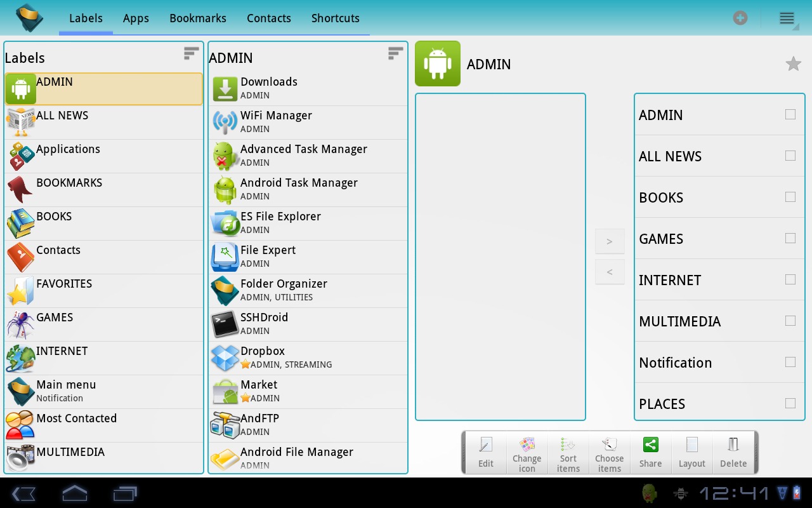Switch to the Apps tab
The height and width of the screenshot is (508, 812).
point(136,18)
